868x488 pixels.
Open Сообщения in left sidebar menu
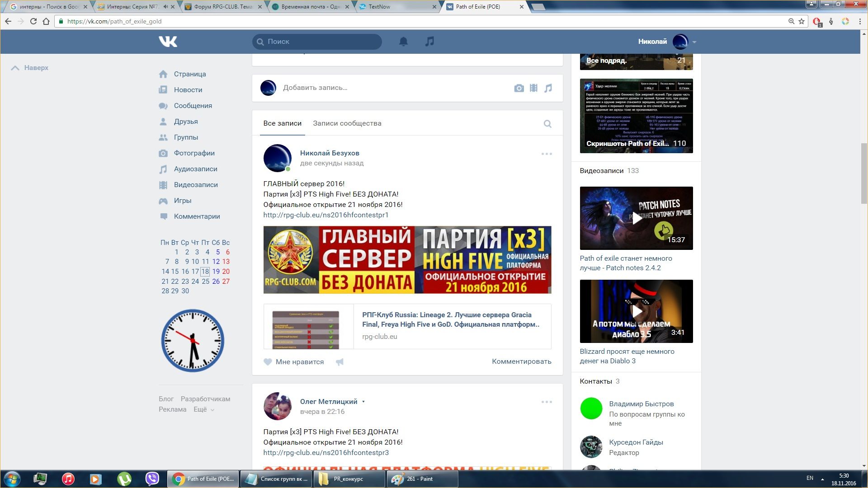(193, 106)
